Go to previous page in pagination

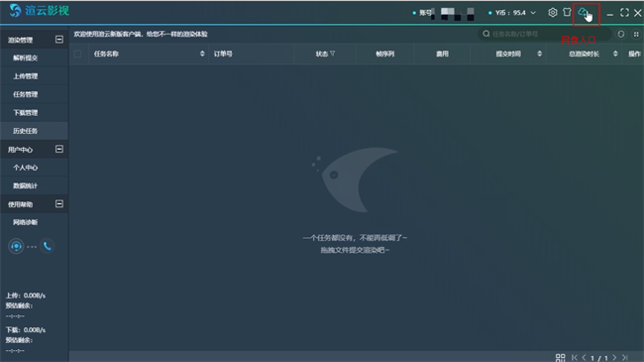(x=584, y=358)
